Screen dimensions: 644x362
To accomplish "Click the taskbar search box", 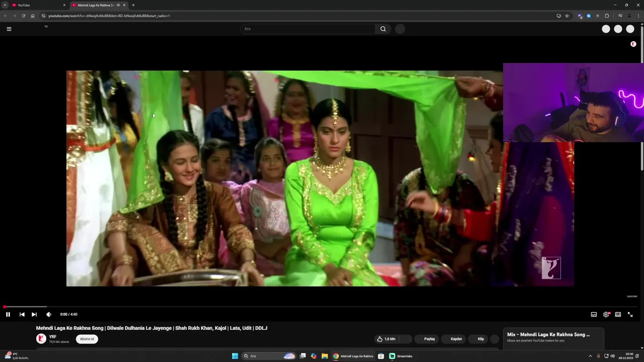I will 270,356.
